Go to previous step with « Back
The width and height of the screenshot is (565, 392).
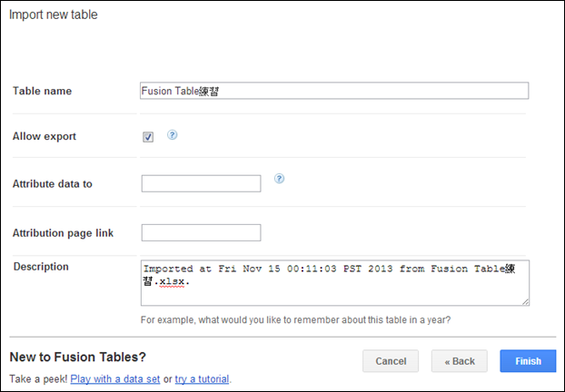(x=459, y=361)
